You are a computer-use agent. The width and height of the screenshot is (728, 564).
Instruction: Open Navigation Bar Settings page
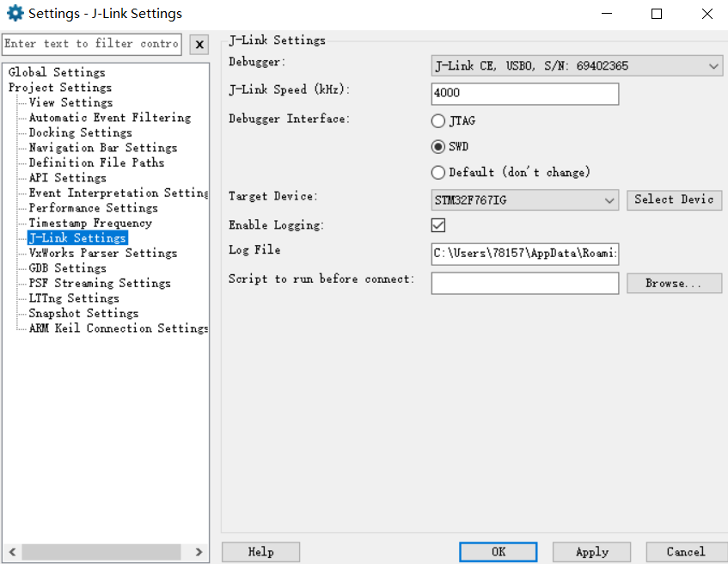[x=103, y=148]
